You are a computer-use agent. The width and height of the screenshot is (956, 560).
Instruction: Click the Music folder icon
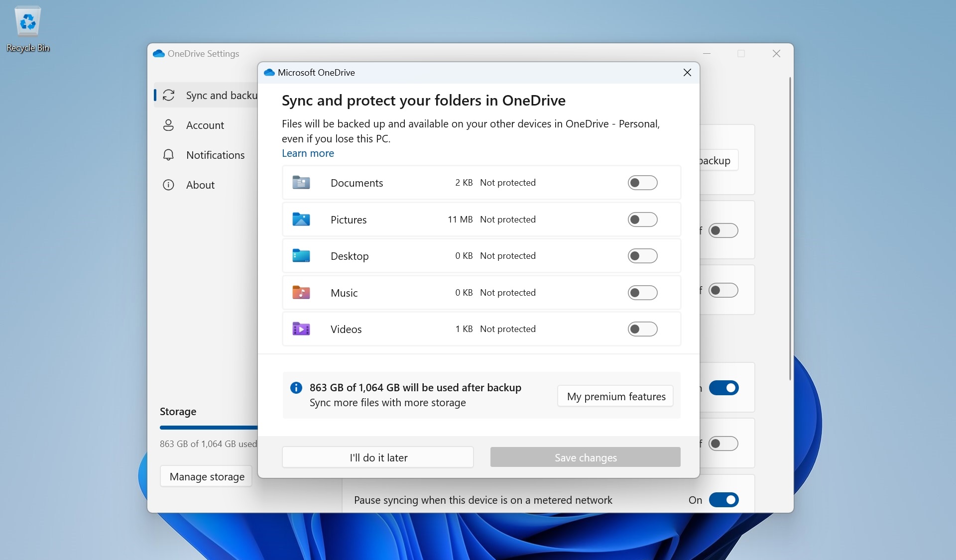[x=301, y=293]
